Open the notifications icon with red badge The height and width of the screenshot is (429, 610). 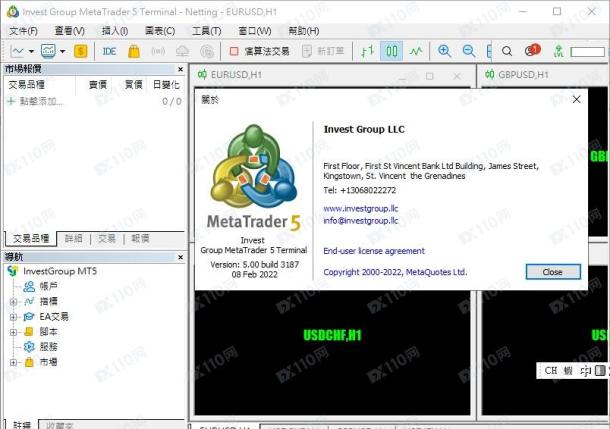coord(533,50)
